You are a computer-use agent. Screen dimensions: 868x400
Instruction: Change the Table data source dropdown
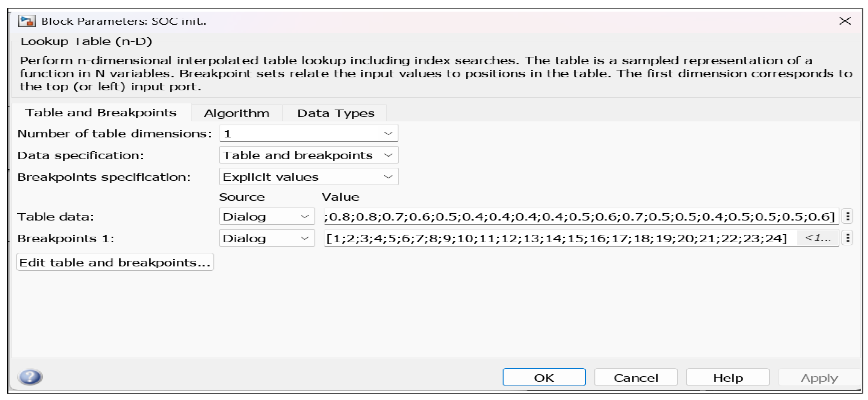[267, 216]
